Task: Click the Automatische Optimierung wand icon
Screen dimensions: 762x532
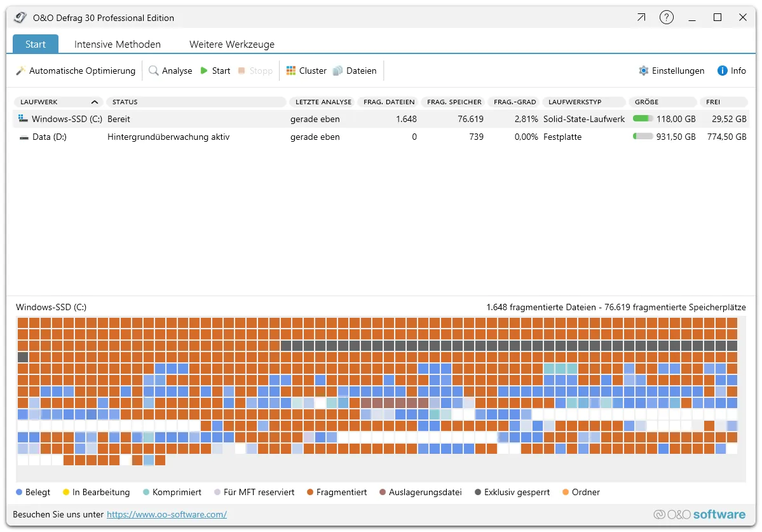Action: (x=20, y=71)
